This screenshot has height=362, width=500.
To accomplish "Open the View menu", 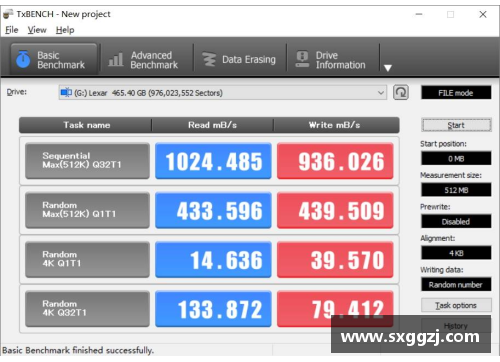I will [x=37, y=30].
